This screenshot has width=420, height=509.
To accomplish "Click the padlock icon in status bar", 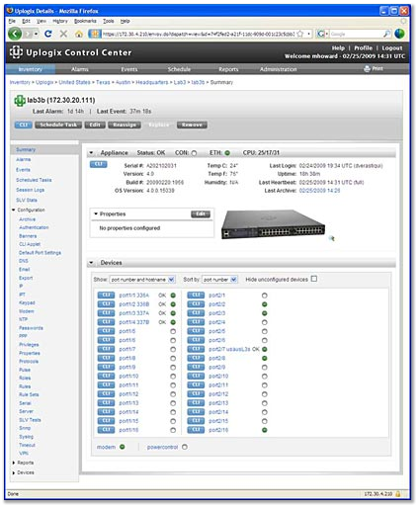I will [x=398, y=494].
